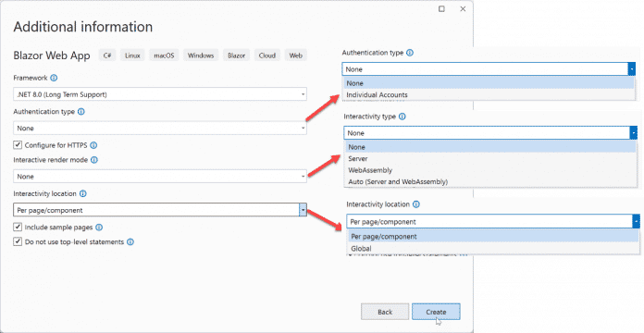Screen dimensions: 644x333
Task: Click the info icon beside the left Interactivity location label
Action: coord(83,193)
